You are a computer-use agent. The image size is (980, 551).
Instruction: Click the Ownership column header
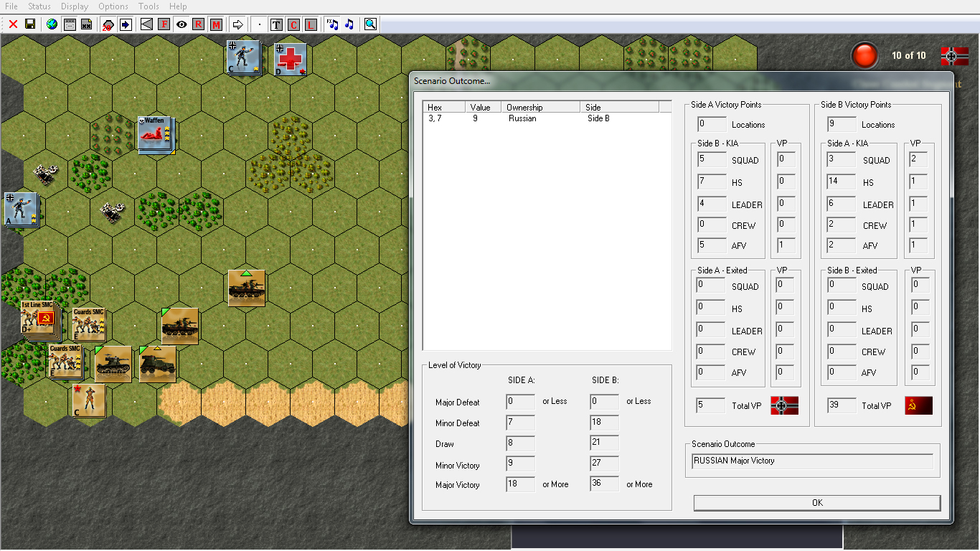point(541,107)
